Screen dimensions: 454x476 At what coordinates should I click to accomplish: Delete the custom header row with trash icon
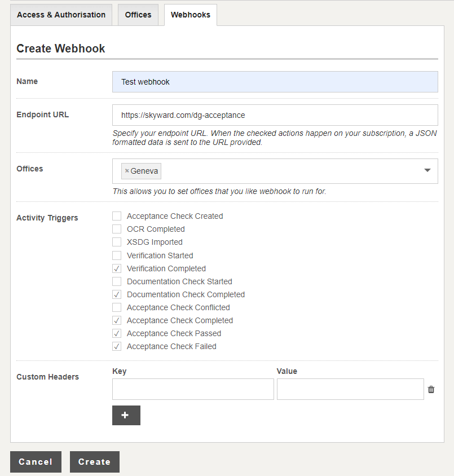431,389
